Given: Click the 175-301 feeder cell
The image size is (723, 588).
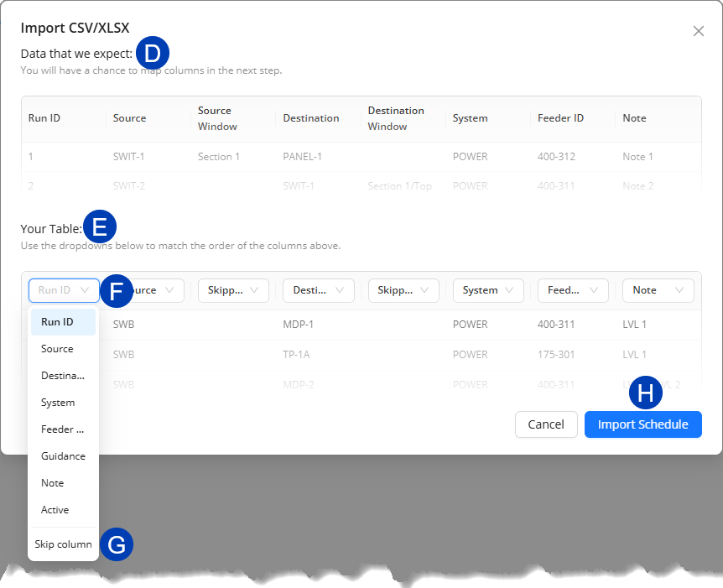Looking at the screenshot, I should tap(555, 355).
